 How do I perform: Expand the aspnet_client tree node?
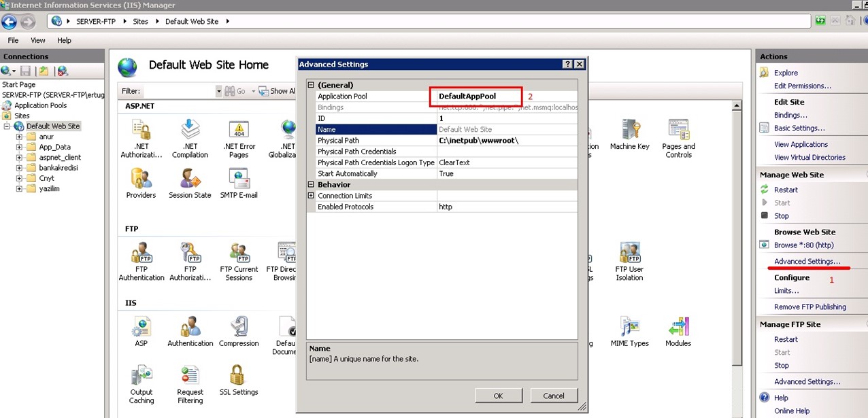click(x=20, y=157)
